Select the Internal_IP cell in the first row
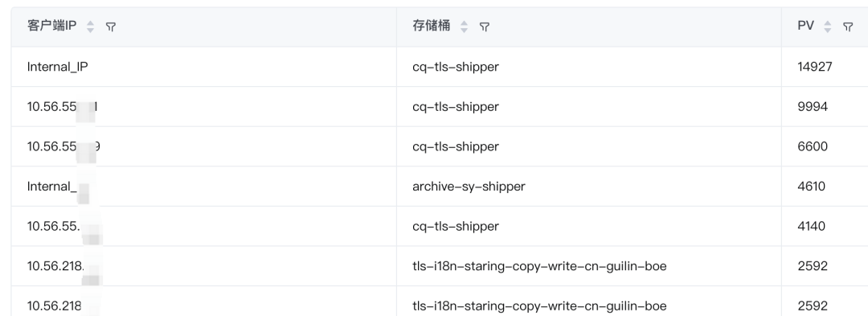 point(58,67)
